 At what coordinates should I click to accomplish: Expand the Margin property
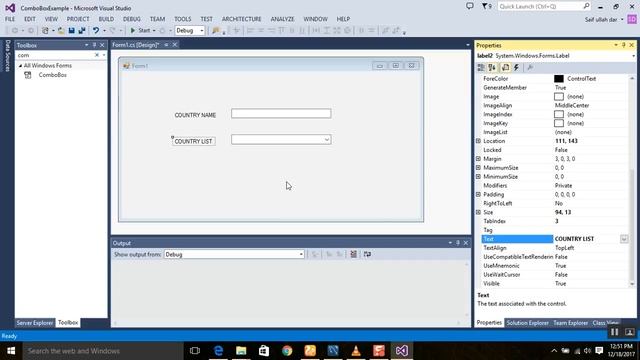point(478,159)
